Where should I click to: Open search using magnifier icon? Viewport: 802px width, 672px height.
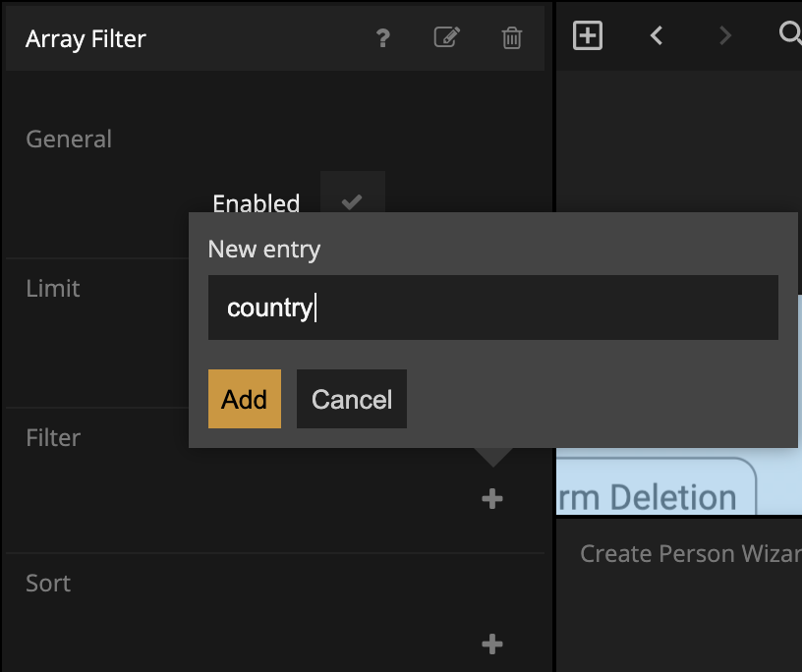click(x=789, y=34)
